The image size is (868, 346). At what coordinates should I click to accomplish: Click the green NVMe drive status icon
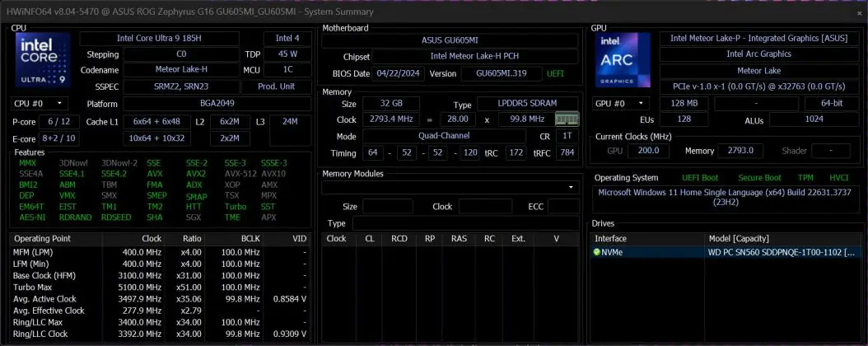pos(597,252)
